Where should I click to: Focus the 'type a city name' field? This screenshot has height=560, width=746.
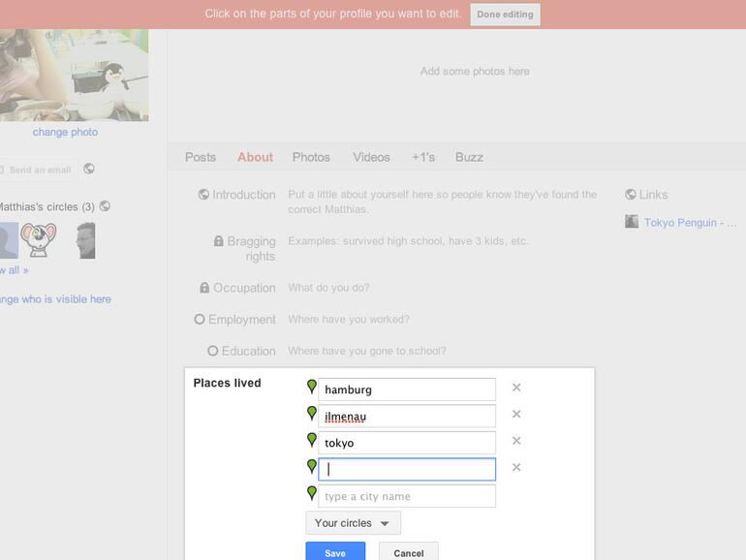[407, 497]
